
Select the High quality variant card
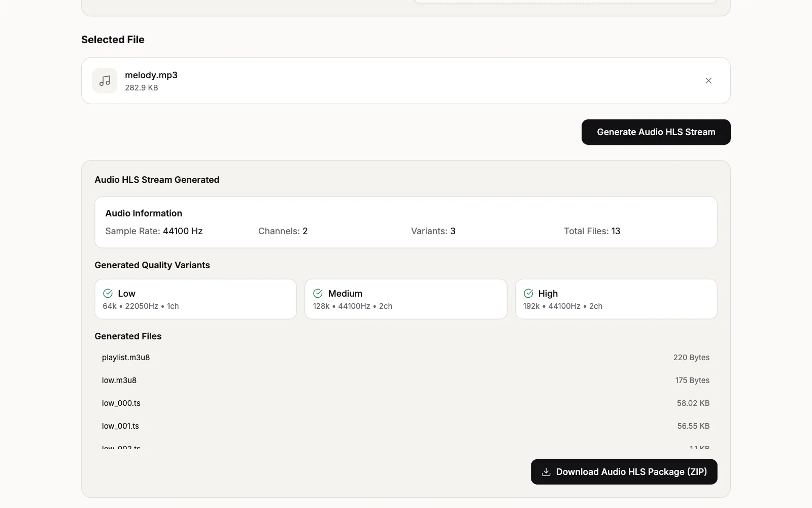(x=616, y=299)
